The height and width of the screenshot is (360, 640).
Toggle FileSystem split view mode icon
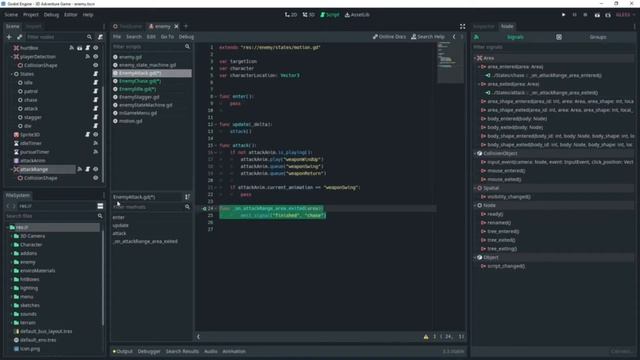(100, 206)
